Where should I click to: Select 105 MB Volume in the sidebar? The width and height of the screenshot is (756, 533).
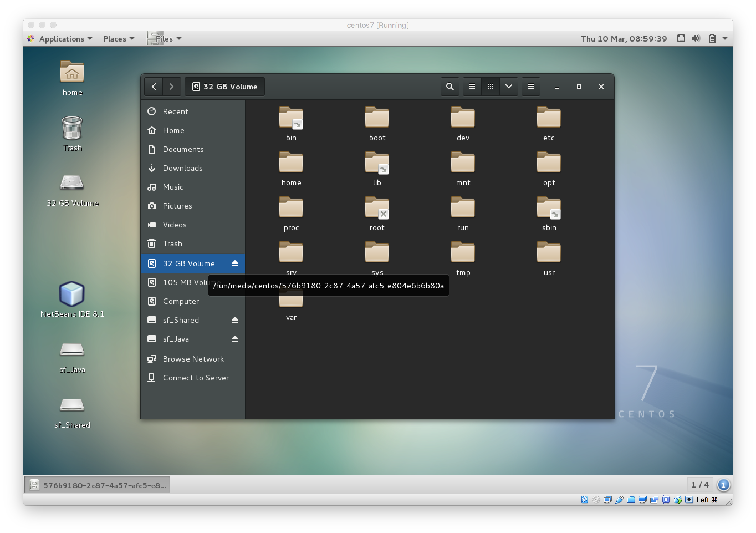[193, 282]
